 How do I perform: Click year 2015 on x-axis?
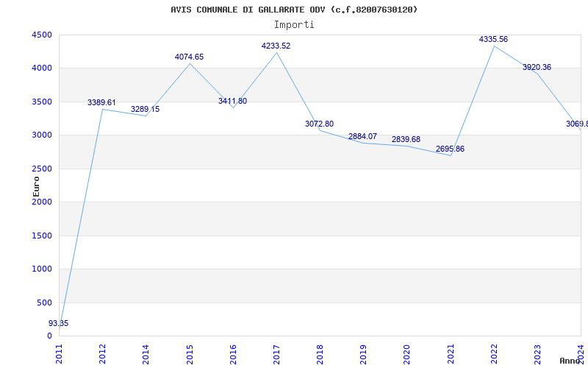(x=190, y=354)
